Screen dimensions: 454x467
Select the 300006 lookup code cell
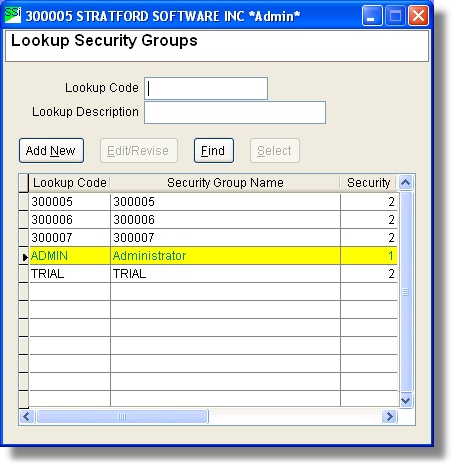point(70,220)
